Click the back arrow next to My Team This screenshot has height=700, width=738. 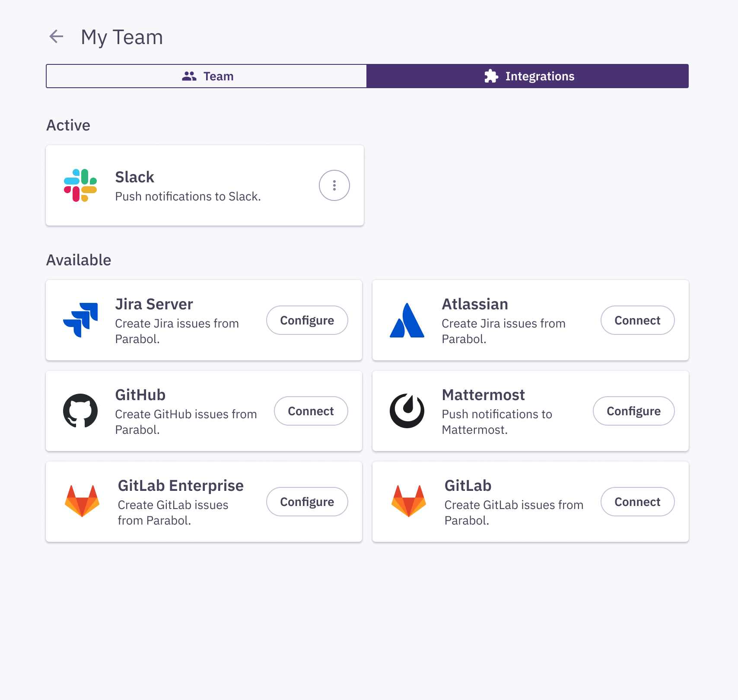point(56,37)
